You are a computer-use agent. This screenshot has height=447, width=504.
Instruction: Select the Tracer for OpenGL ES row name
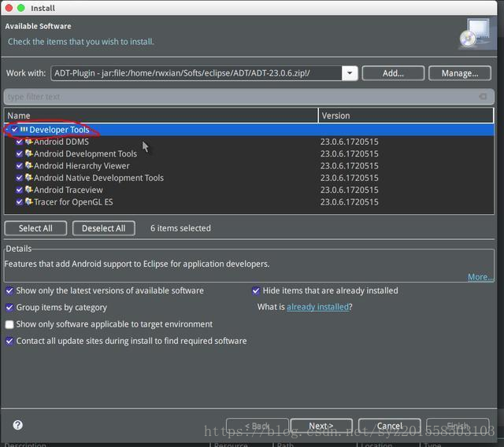click(x=73, y=202)
